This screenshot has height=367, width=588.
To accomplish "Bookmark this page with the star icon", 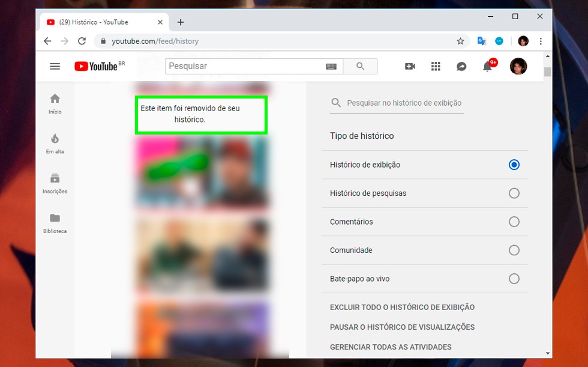I will pyautogui.click(x=460, y=41).
